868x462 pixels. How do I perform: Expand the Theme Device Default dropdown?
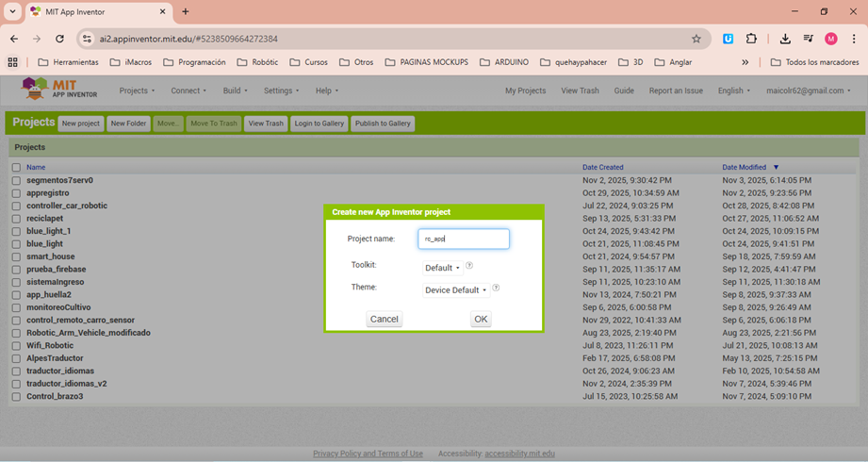point(456,290)
